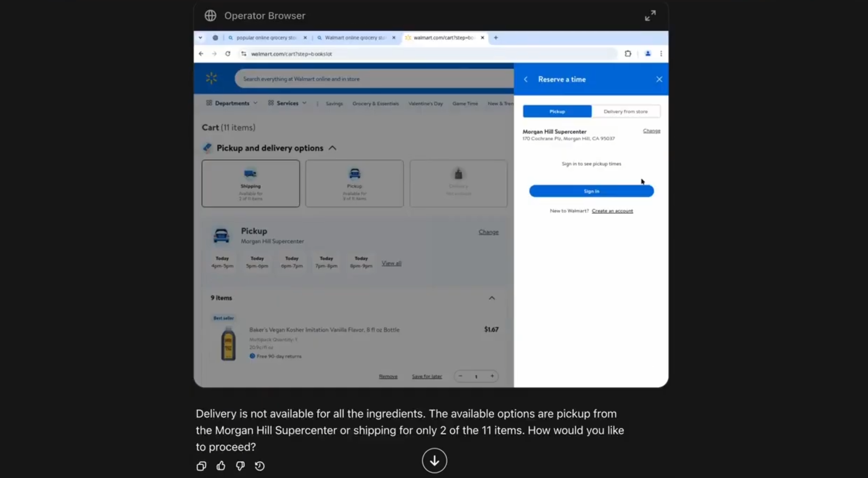868x478 pixels.
Task: Give thumbs down to the response
Action: click(240, 466)
